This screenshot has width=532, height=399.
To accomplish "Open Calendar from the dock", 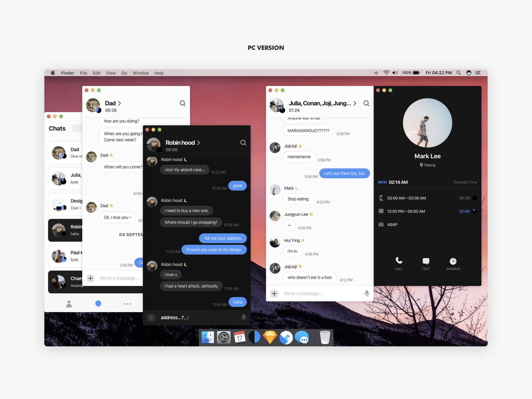I will point(239,337).
